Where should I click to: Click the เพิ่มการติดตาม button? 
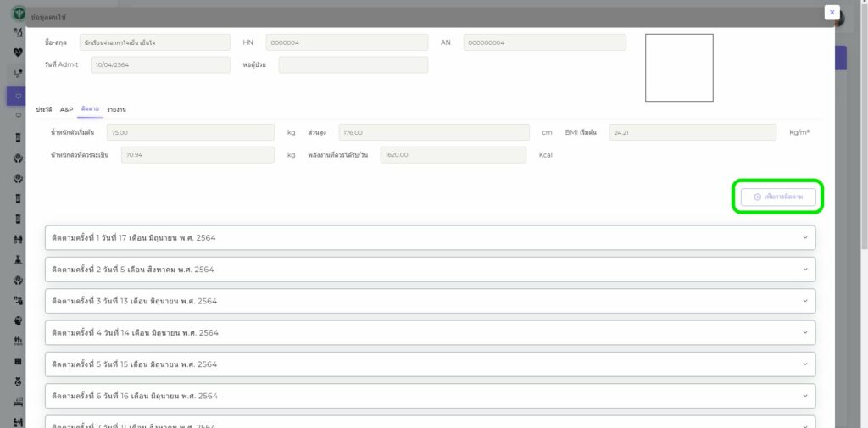point(778,197)
